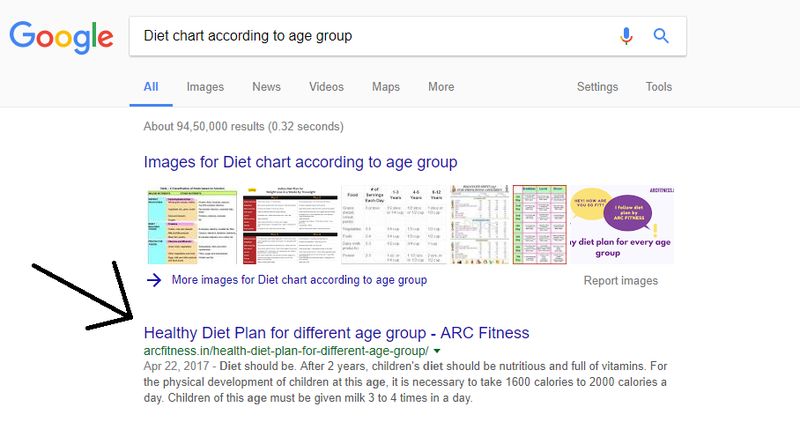Switch to the Maps tab
This screenshot has width=800, height=422.
click(386, 87)
